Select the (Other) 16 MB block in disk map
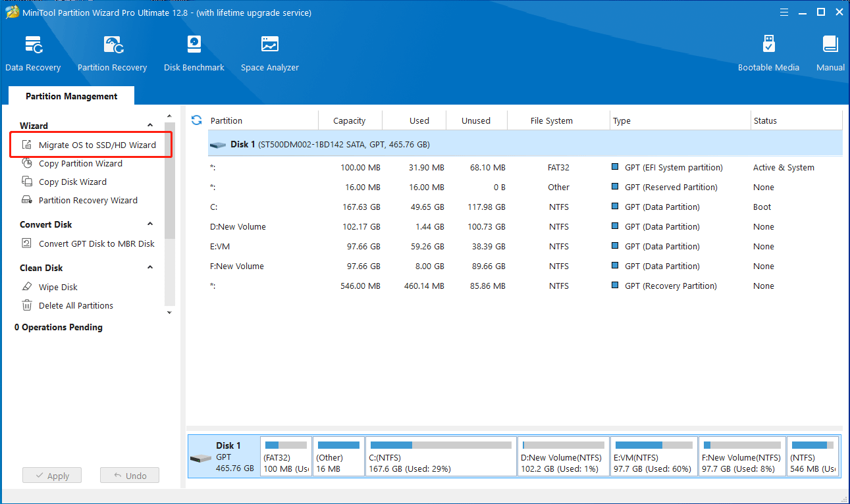The width and height of the screenshot is (850, 504). (338, 456)
